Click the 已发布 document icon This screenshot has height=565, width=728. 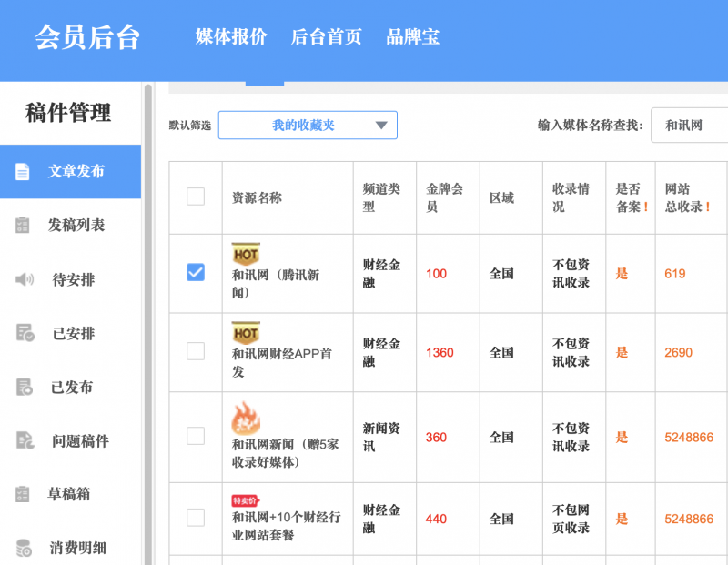[25, 387]
